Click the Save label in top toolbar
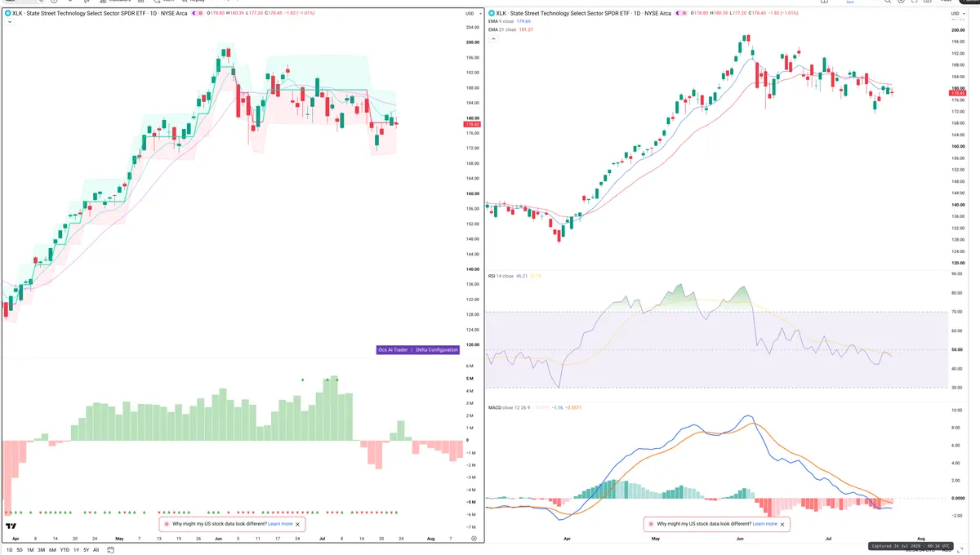The width and height of the screenshot is (980, 555). pyautogui.click(x=850, y=2)
